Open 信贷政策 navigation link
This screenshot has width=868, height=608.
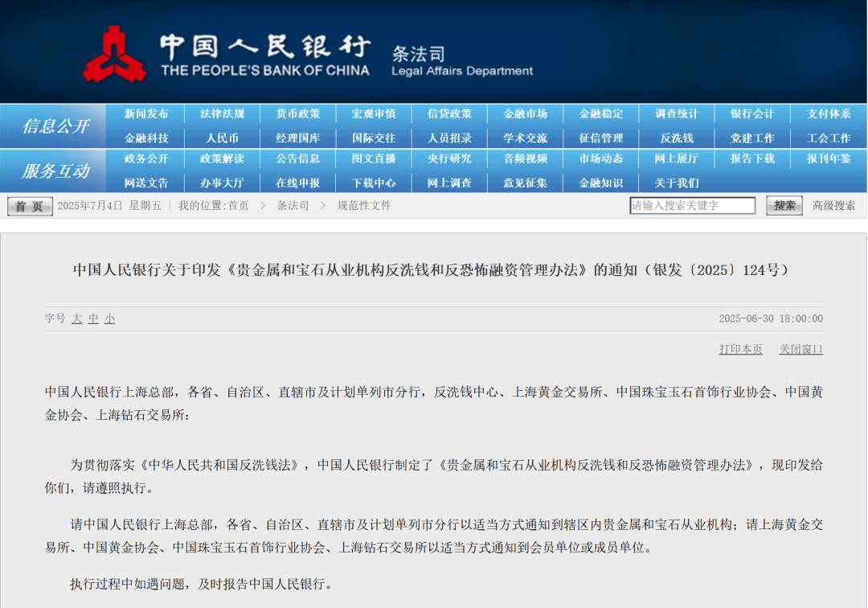[449, 114]
